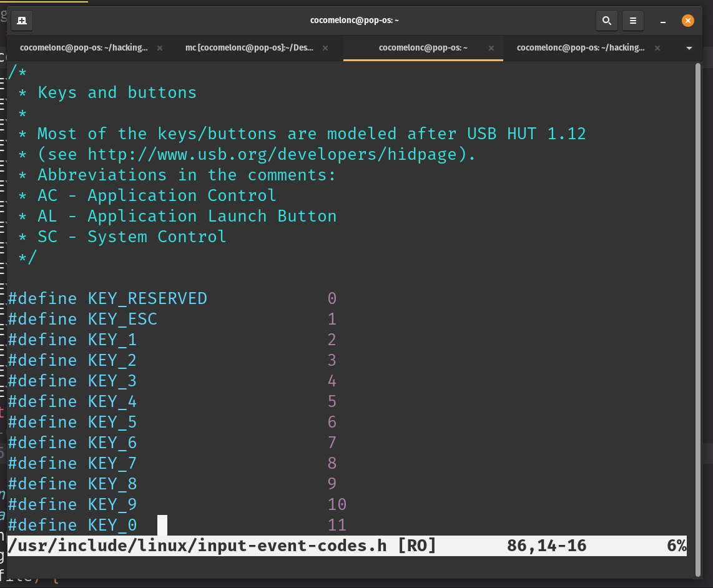
Task: Click the KEY_6 define
Action: tap(72, 443)
